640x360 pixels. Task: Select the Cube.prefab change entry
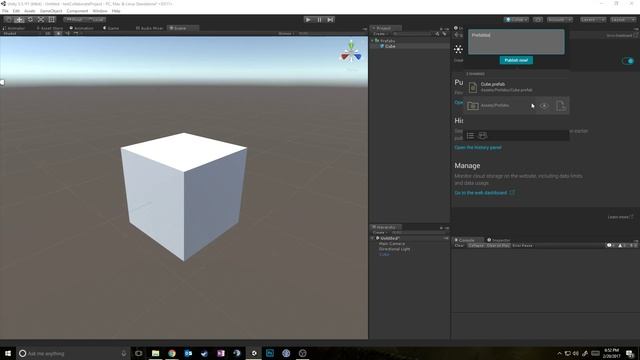coord(516,87)
